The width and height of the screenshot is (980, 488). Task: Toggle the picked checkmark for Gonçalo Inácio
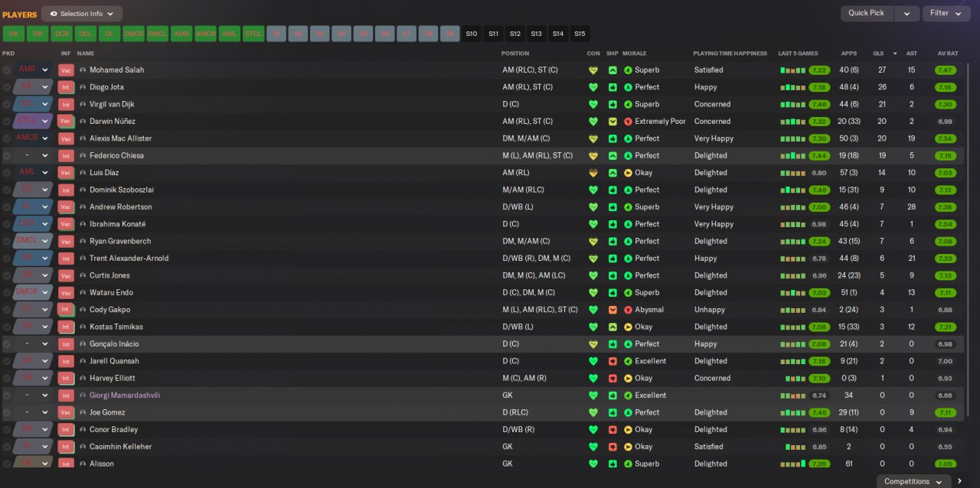pos(7,344)
